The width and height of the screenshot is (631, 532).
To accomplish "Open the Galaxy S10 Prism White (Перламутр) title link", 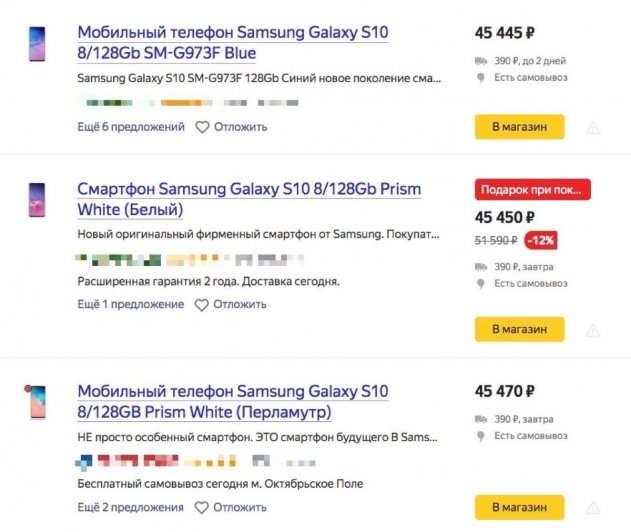I will [x=232, y=401].
